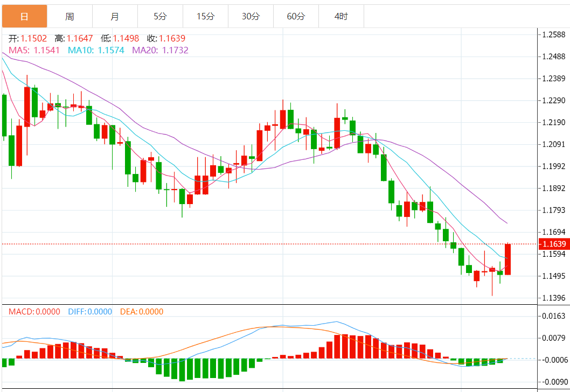
Task: Click the 1.1694 price axis label
Action: click(x=554, y=232)
